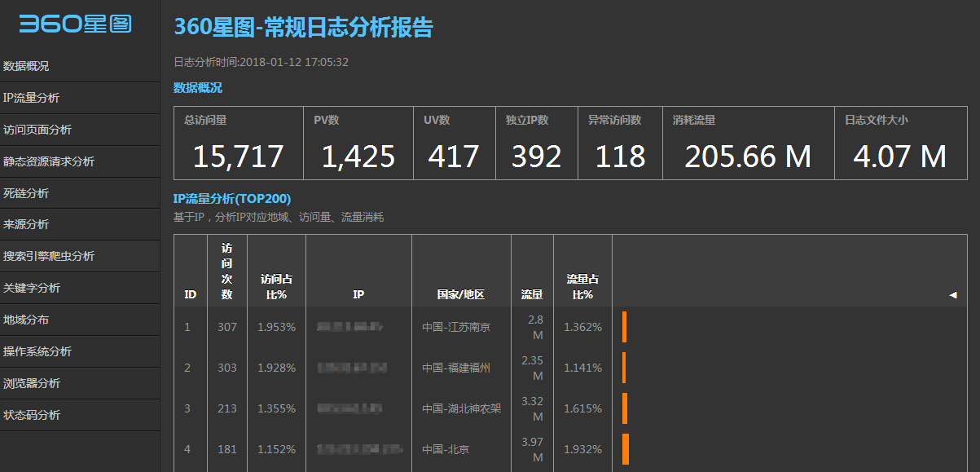Click the log analysis time 2018-01-12 17:05:32
This screenshot has width=980, height=472.
pyautogui.click(x=294, y=62)
